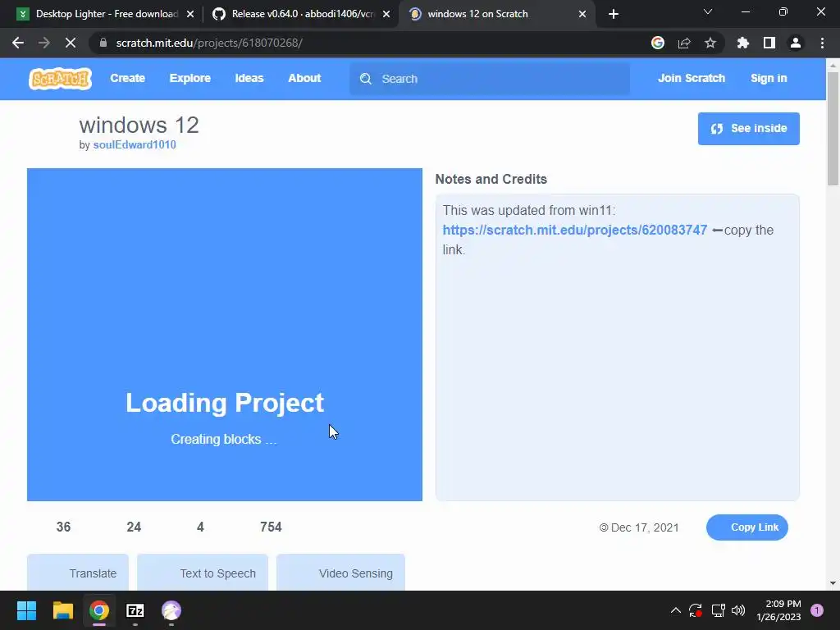Screen dimensions: 840x630
Task: Bookmark this page with the star icon
Action: coord(710,43)
